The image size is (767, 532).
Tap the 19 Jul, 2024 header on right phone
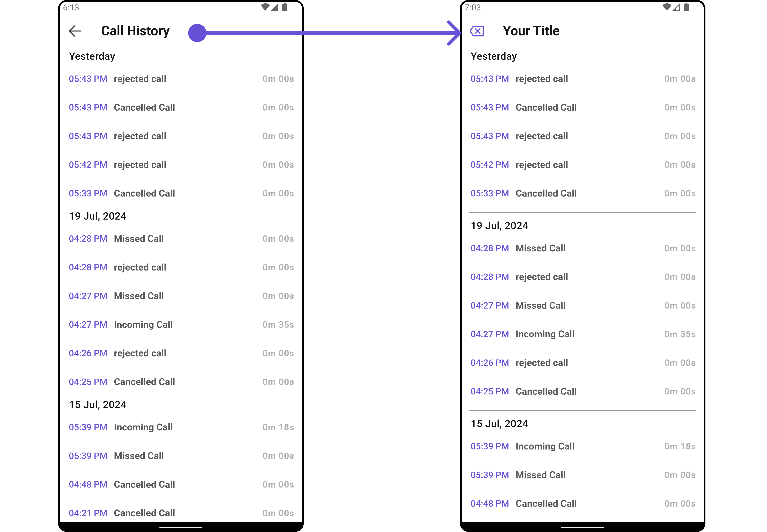tap(499, 226)
